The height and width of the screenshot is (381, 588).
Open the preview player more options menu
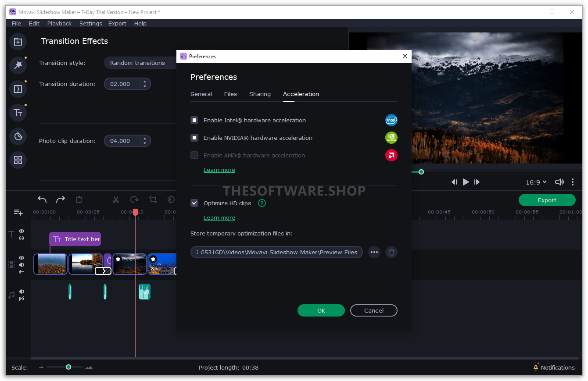[573, 182]
